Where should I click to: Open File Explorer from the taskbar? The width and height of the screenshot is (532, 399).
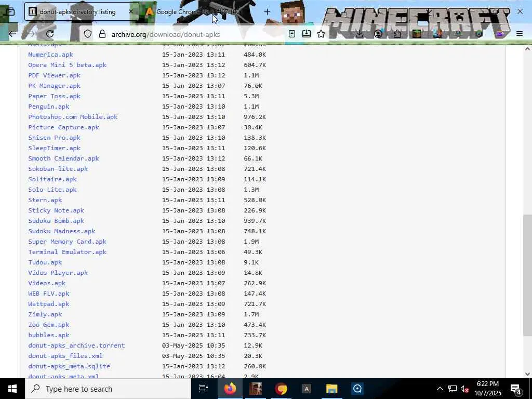tap(332, 389)
